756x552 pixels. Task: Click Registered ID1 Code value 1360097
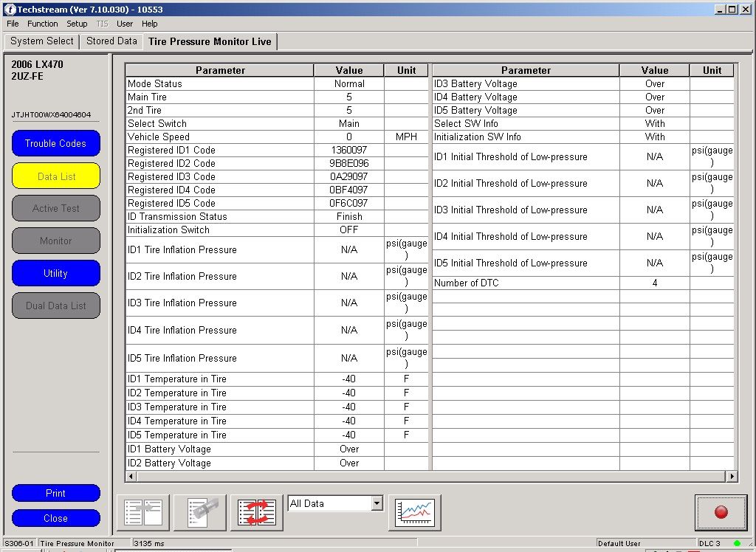(x=349, y=150)
